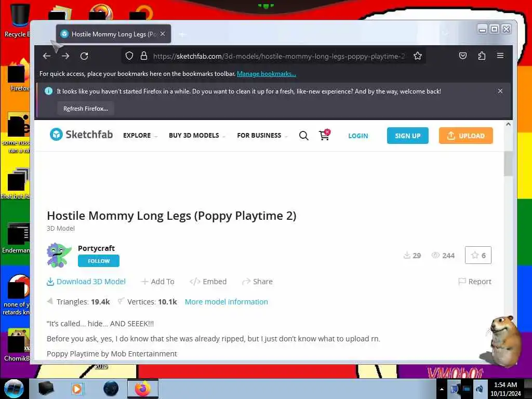Screen dimensions: 532x399
Task: Follow Portycraft with the FOLLOW button
Action: coord(99,261)
